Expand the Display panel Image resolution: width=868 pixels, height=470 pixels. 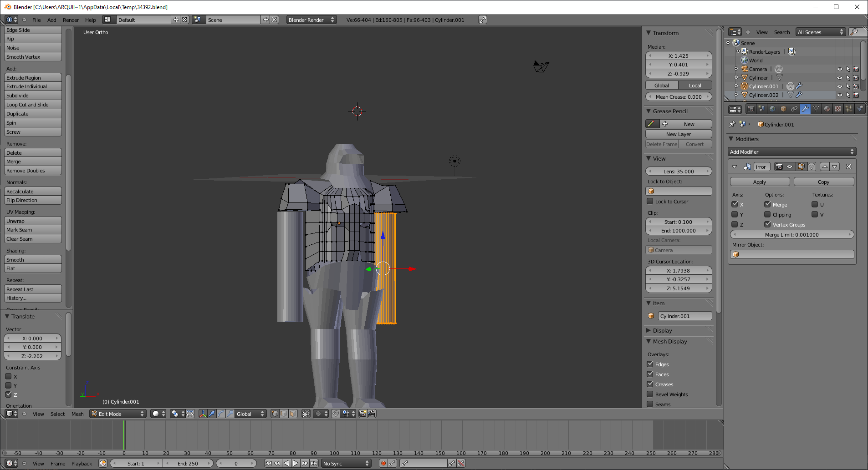click(x=662, y=331)
